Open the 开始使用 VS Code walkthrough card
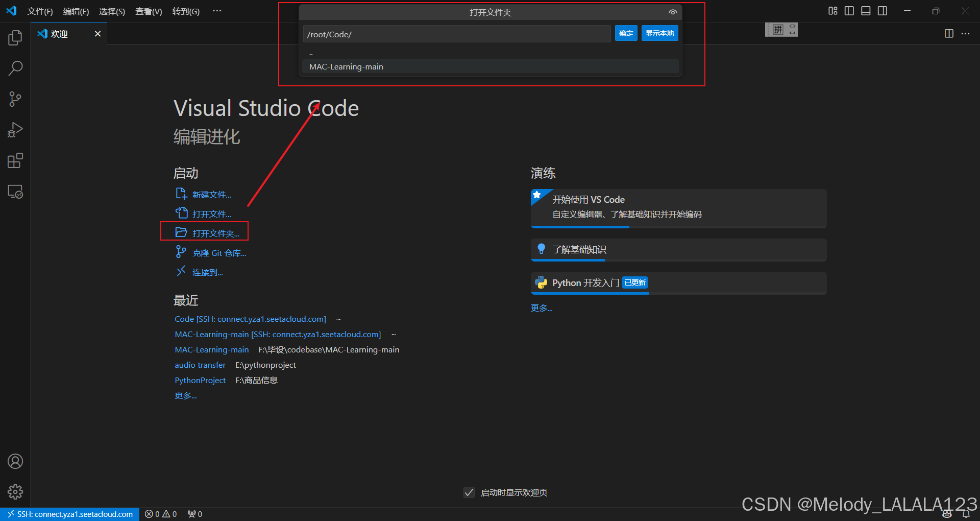 [678, 208]
